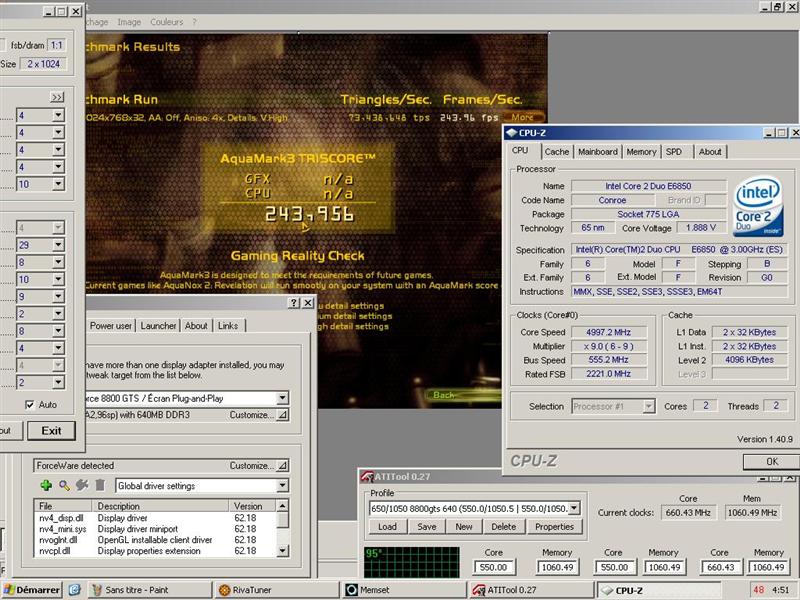This screenshot has height=600, width=800.
Task: Click the trash icon in RivaTuner driver section
Action: (x=100, y=485)
